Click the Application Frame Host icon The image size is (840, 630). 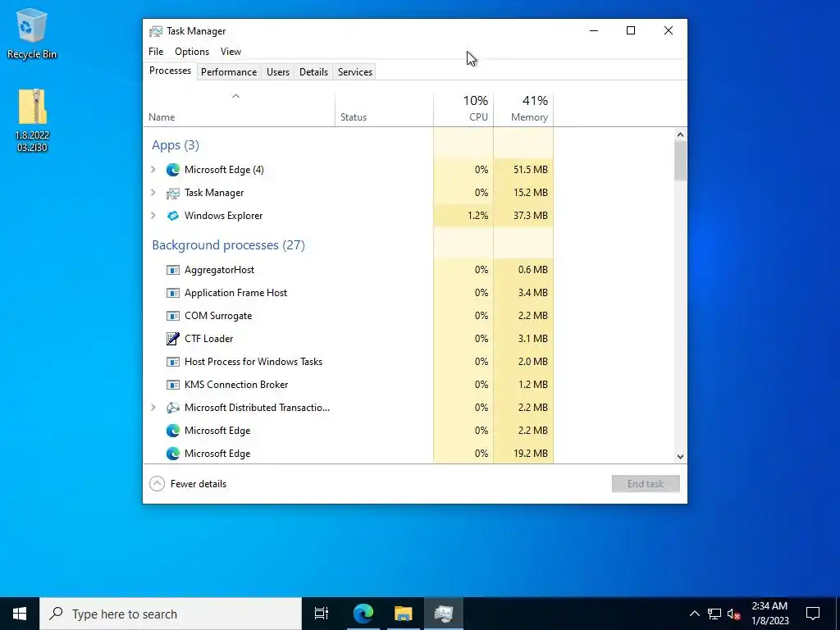[172, 293]
